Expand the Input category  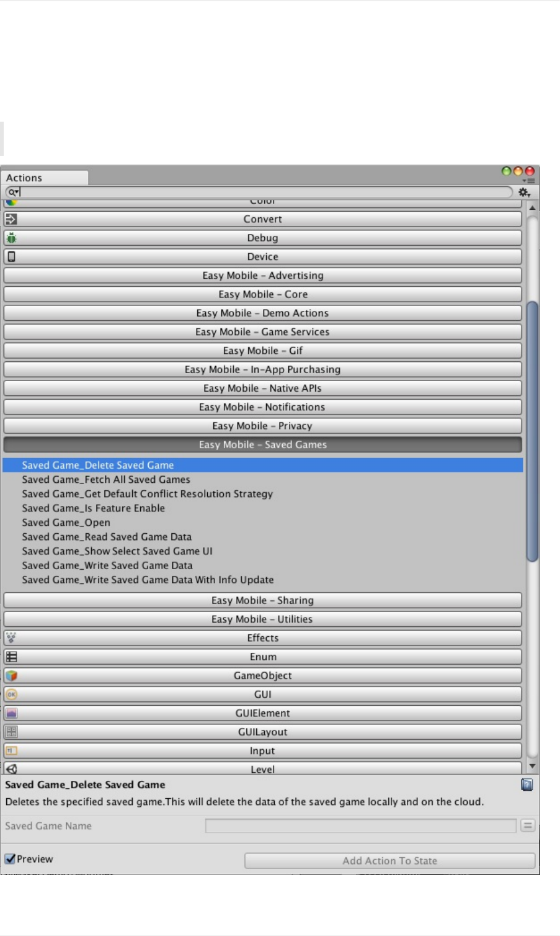click(262, 750)
